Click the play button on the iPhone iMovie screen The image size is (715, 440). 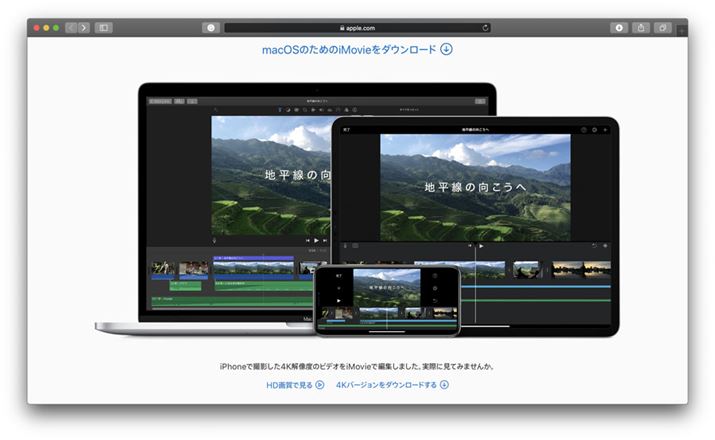point(338,300)
